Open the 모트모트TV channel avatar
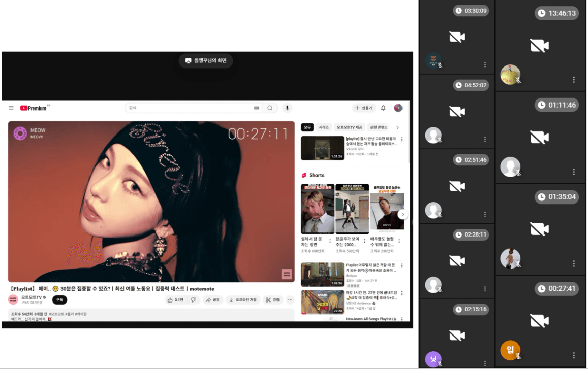The height and width of the screenshot is (369, 588). click(x=13, y=299)
